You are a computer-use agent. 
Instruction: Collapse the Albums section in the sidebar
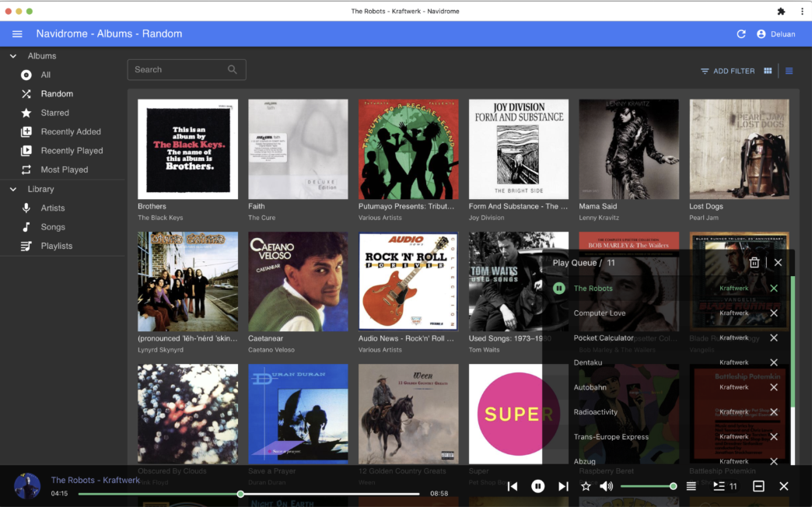pyautogui.click(x=13, y=56)
